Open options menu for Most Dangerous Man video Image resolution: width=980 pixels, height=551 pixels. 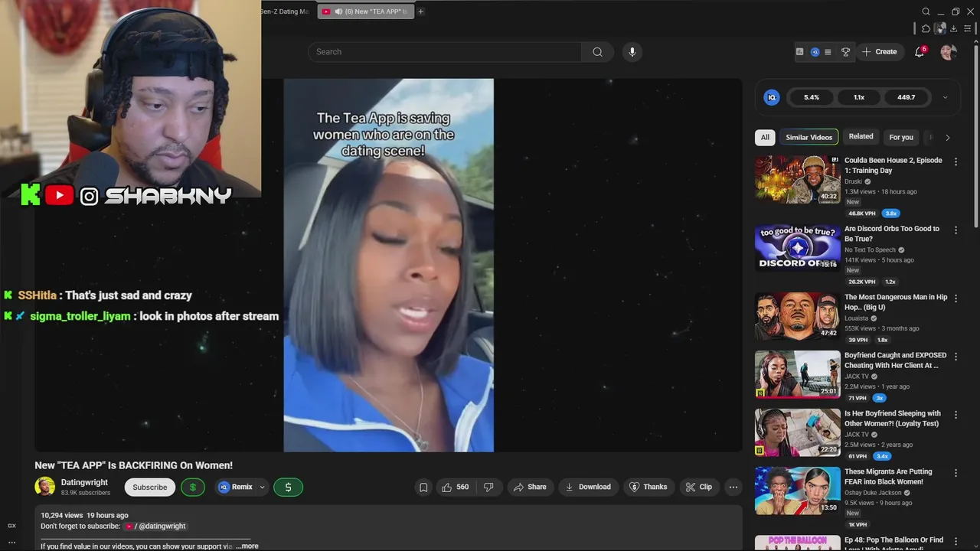(955, 298)
